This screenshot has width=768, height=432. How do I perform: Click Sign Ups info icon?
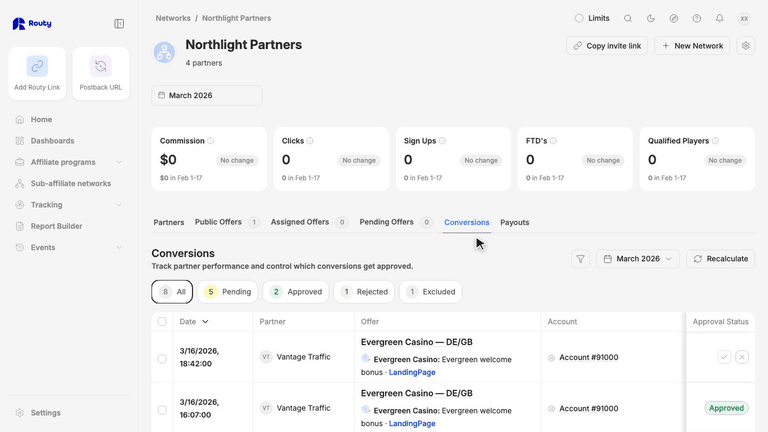pyautogui.click(x=442, y=141)
